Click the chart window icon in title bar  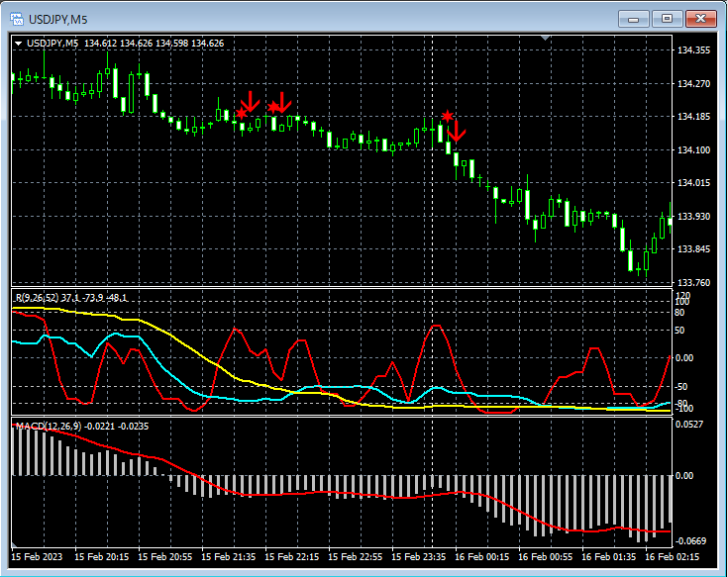click(x=16, y=19)
